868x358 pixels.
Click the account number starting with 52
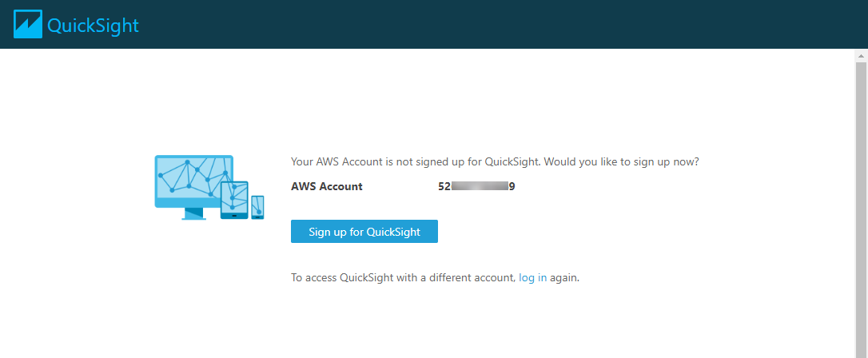(476, 186)
